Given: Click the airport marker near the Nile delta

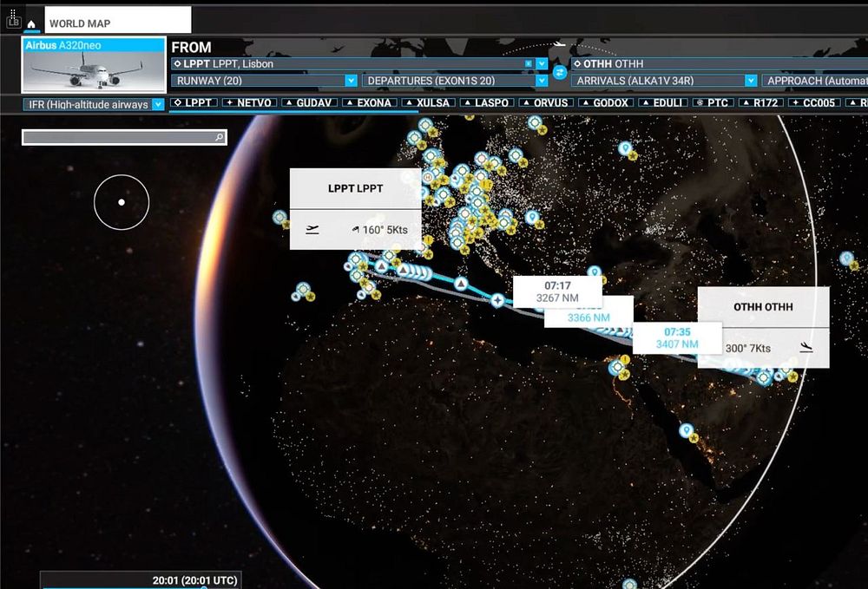Looking at the screenshot, I should point(616,367).
